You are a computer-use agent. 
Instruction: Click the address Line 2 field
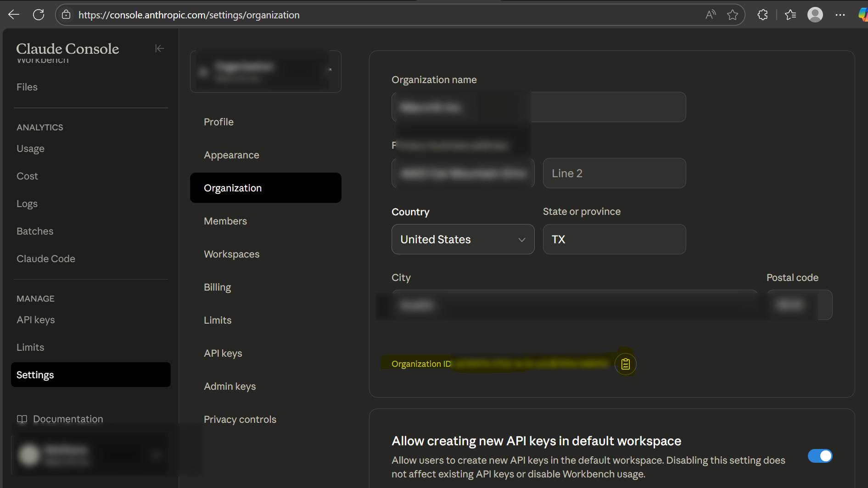614,173
